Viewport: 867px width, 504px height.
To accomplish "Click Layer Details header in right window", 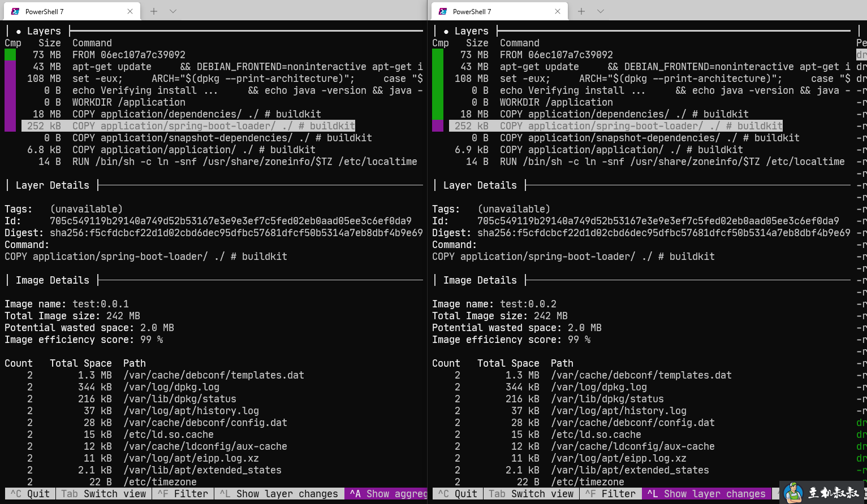I will (480, 185).
